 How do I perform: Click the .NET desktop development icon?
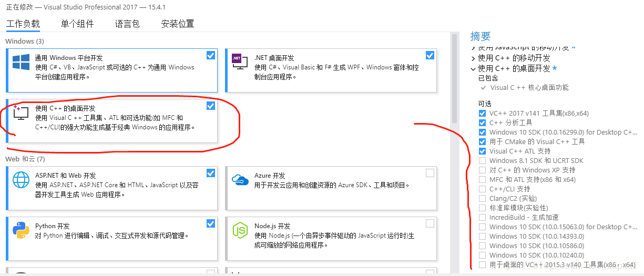pyautogui.click(x=240, y=62)
